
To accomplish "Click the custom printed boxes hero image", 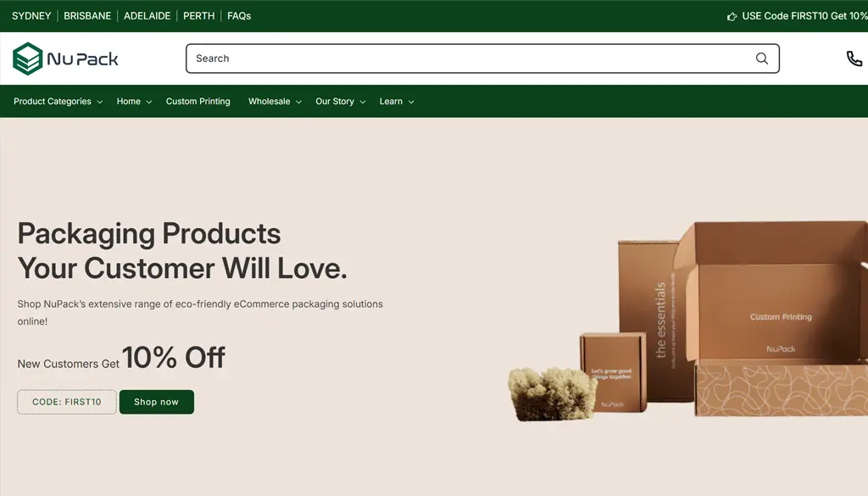I will point(687,321).
